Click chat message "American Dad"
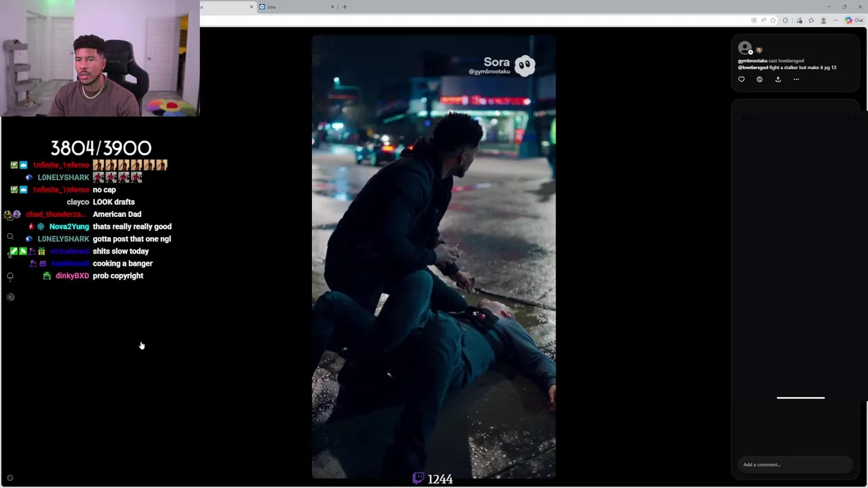This screenshot has width=868, height=488. tap(117, 214)
